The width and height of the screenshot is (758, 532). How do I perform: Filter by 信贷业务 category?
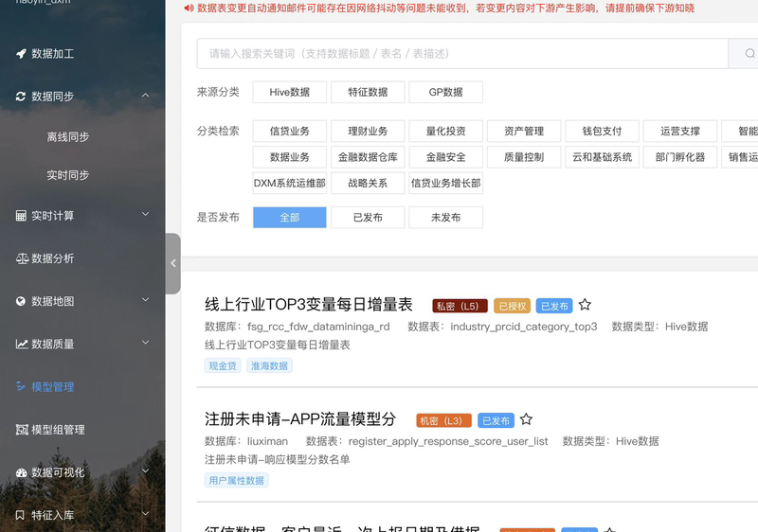pyautogui.click(x=290, y=131)
